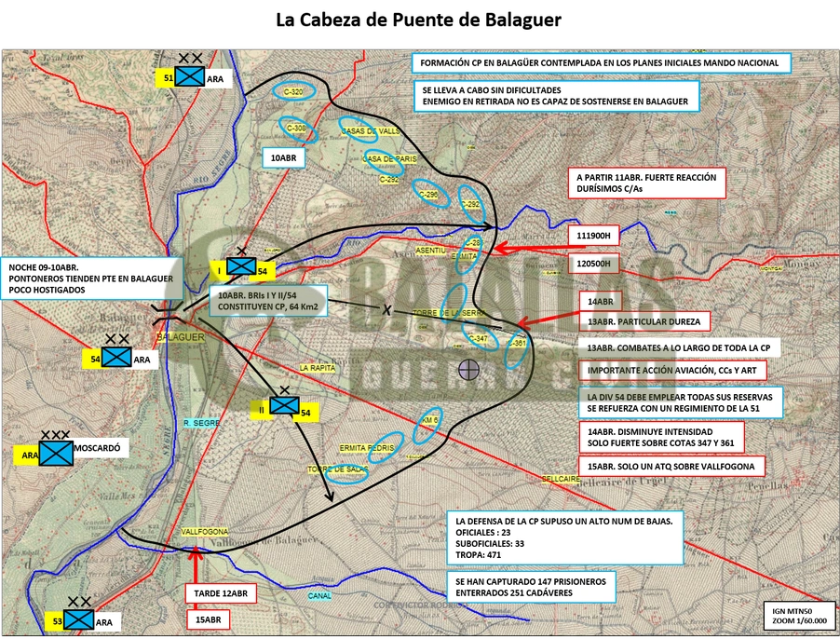Select the C-361 ellipse marker
This screenshot has height=639, width=840.
tap(517, 347)
